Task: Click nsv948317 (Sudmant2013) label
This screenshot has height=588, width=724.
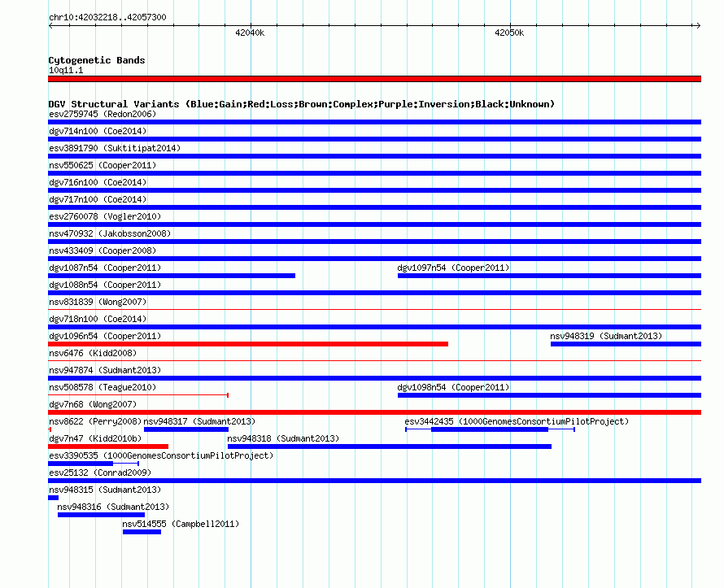Action: [x=199, y=421]
